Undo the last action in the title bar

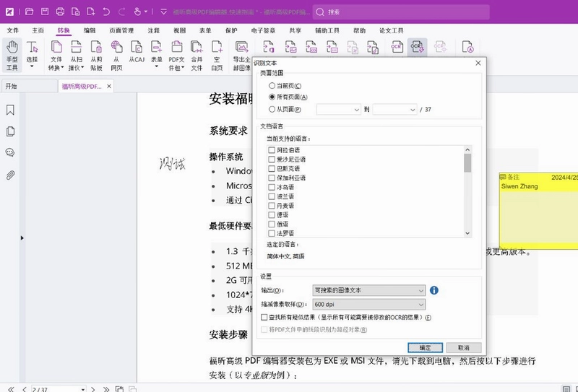point(106,12)
